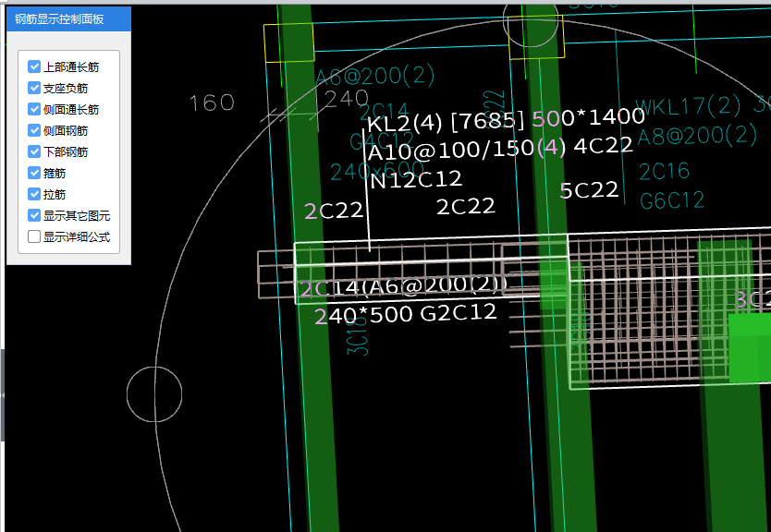Select the 2C16 annotation text
Viewport: 771px width, 532px height.
[665, 172]
